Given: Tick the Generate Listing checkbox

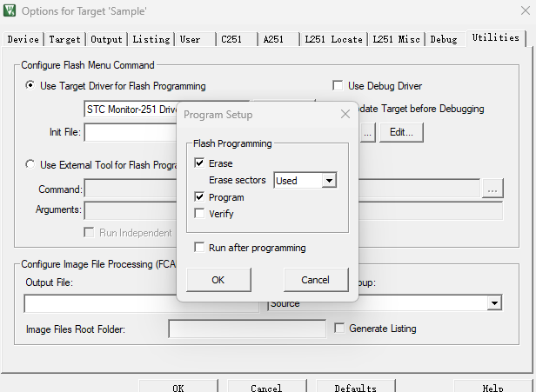Looking at the screenshot, I should 339,329.
